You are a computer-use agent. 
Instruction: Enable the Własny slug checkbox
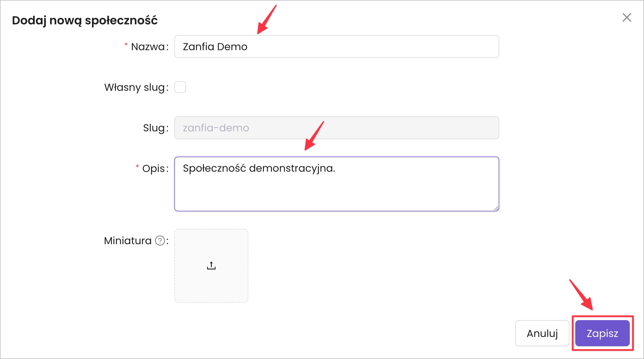tap(180, 87)
